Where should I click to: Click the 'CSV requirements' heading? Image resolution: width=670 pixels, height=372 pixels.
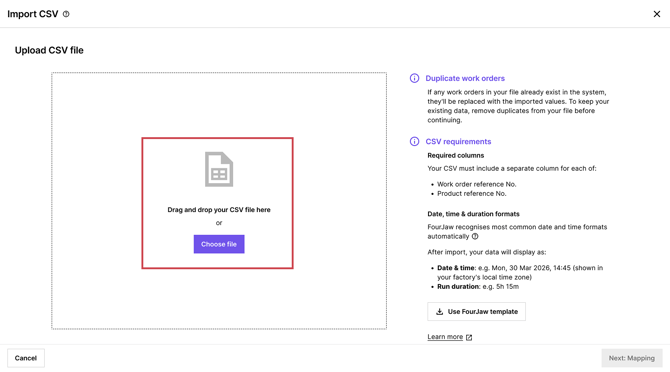point(458,141)
